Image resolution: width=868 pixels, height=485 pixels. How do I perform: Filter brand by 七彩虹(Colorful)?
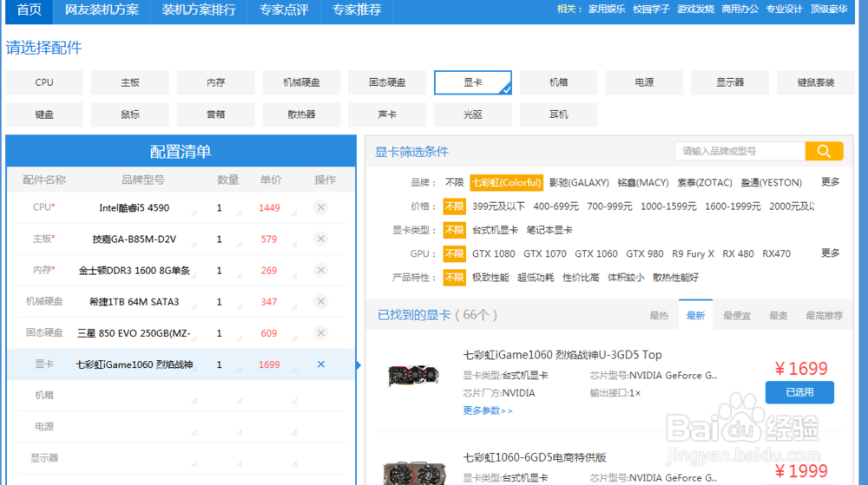coord(507,182)
